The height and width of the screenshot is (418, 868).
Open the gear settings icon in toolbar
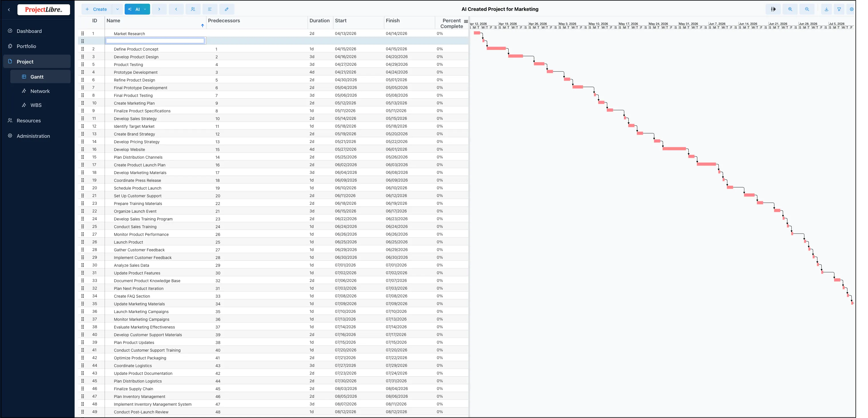click(851, 9)
